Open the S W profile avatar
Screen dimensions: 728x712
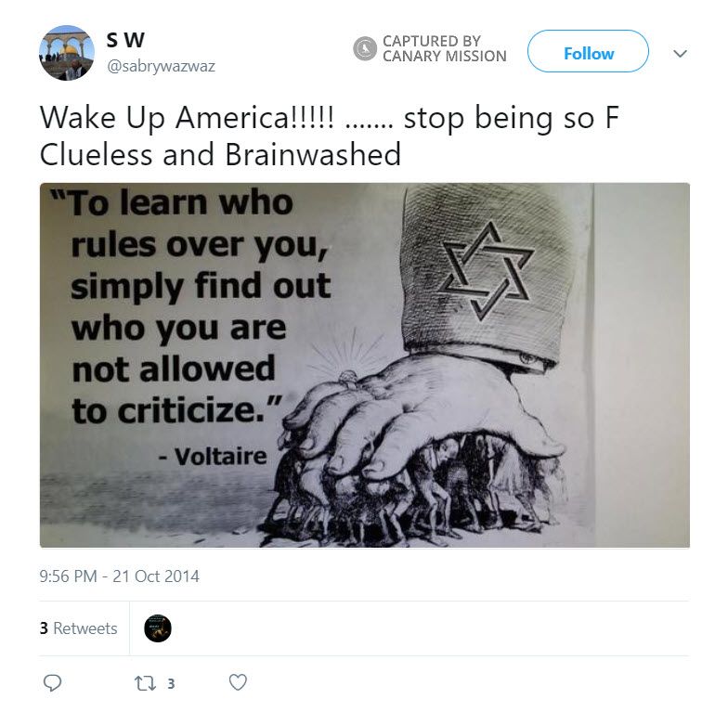(x=67, y=52)
